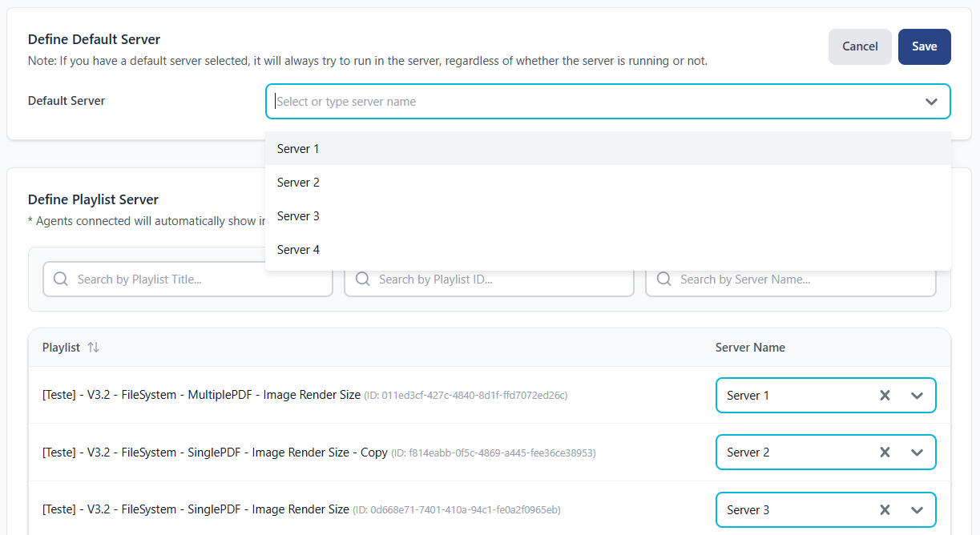The width and height of the screenshot is (980, 535).
Task: Sort table by Playlist column arrows
Action: pos(93,348)
